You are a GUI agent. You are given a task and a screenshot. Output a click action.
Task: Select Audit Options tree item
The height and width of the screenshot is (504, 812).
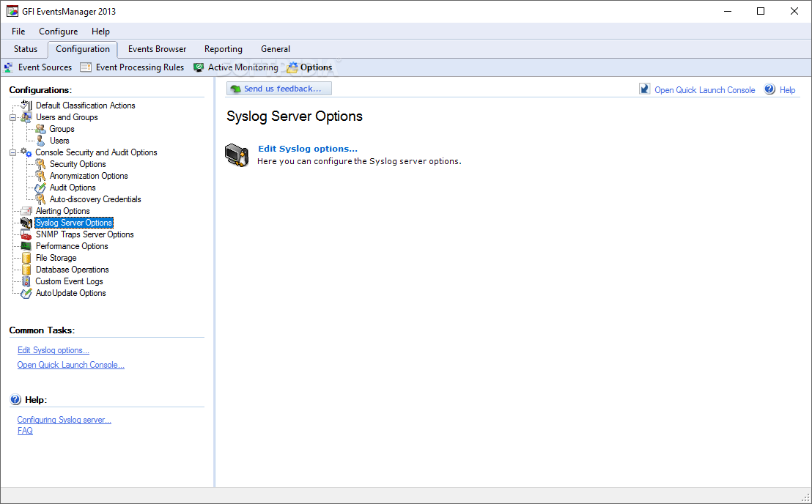coord(73,188)
